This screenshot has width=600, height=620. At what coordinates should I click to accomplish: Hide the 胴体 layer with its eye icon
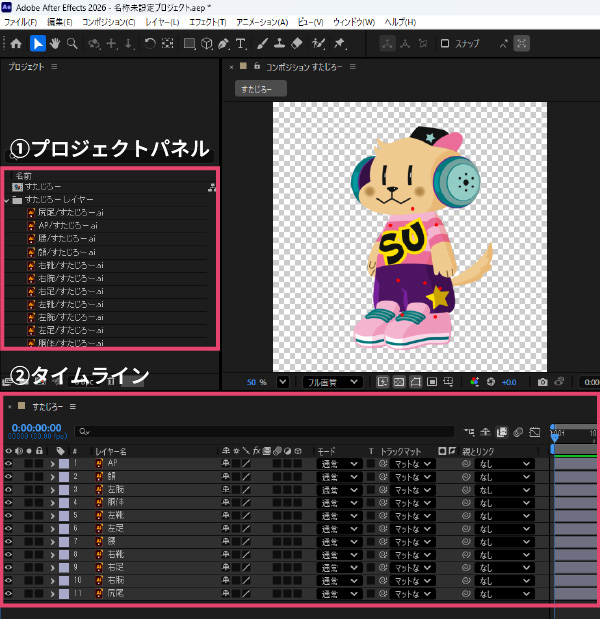coord(8,503)
